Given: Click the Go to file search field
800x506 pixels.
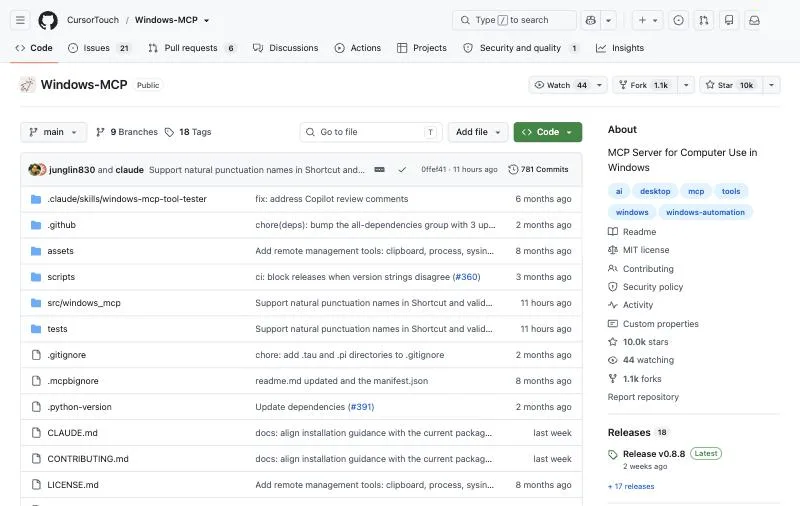Looking at the screenshot, I should click(371, 132).
